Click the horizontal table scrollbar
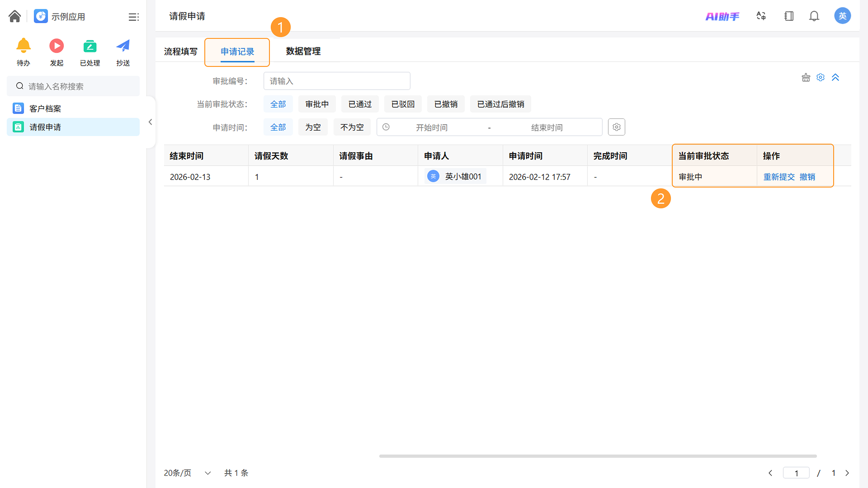The height and width of the screenshot is (488, 868). coord(598,456)
